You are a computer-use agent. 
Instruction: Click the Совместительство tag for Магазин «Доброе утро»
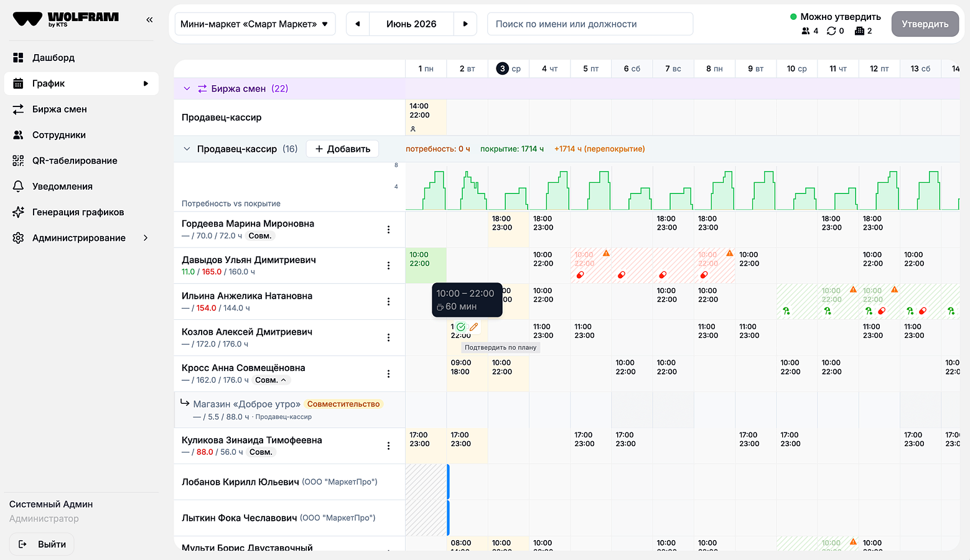coord(343,404)
